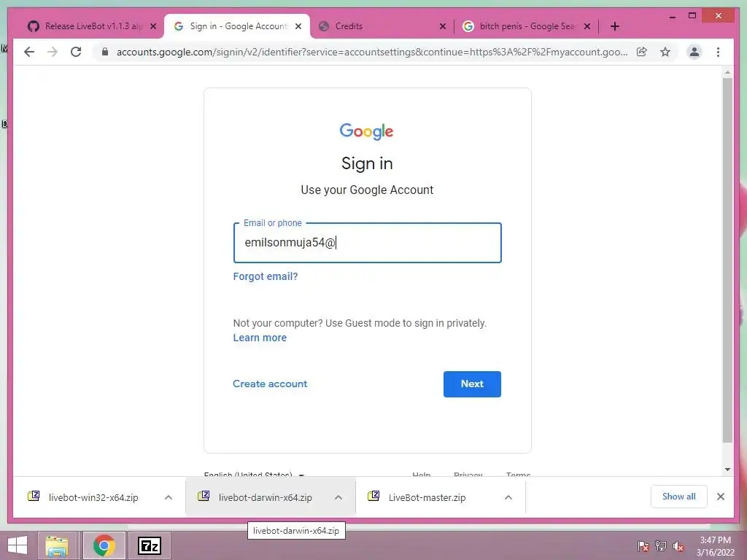Click the lock icon in address bar

point(105,52)
